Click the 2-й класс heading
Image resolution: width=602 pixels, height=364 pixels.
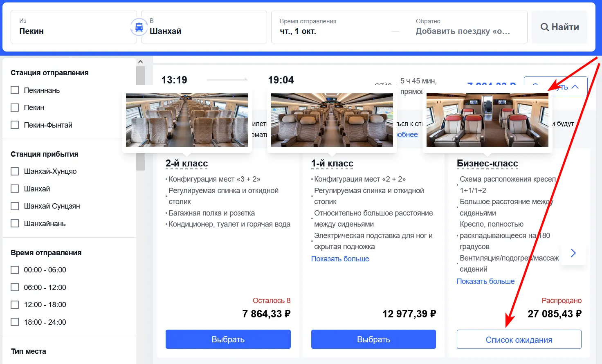(x=187, y=164)
